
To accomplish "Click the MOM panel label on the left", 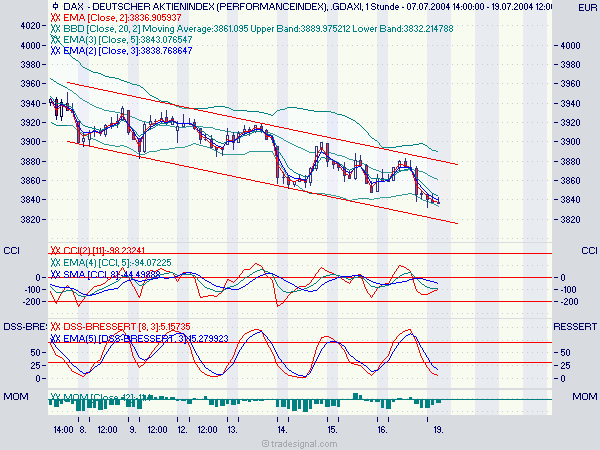I will [x=16, y=397].
